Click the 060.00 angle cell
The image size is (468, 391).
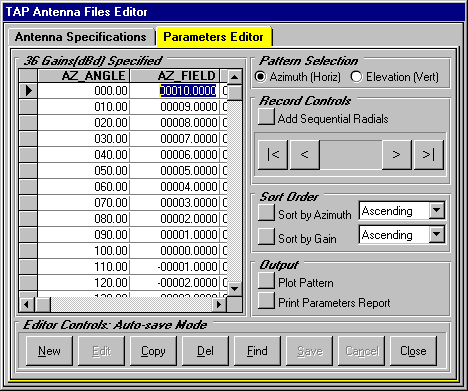coord(84,187)
